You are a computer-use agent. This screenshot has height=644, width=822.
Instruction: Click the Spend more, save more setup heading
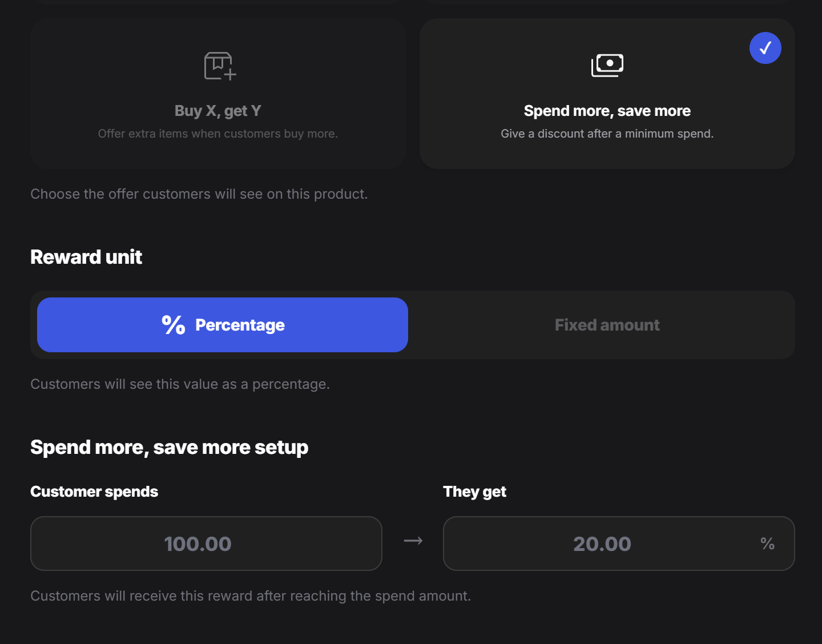tap(170, 447)
